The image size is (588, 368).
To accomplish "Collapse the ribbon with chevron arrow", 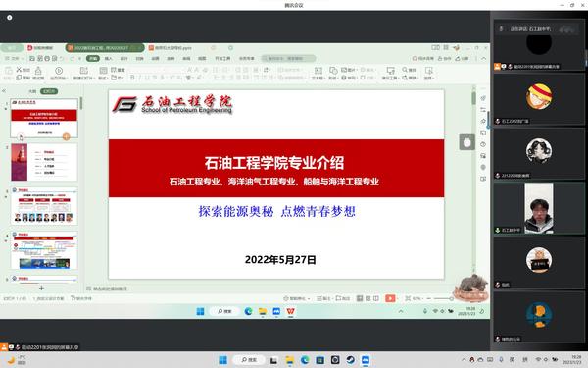I will coord(484,58).
